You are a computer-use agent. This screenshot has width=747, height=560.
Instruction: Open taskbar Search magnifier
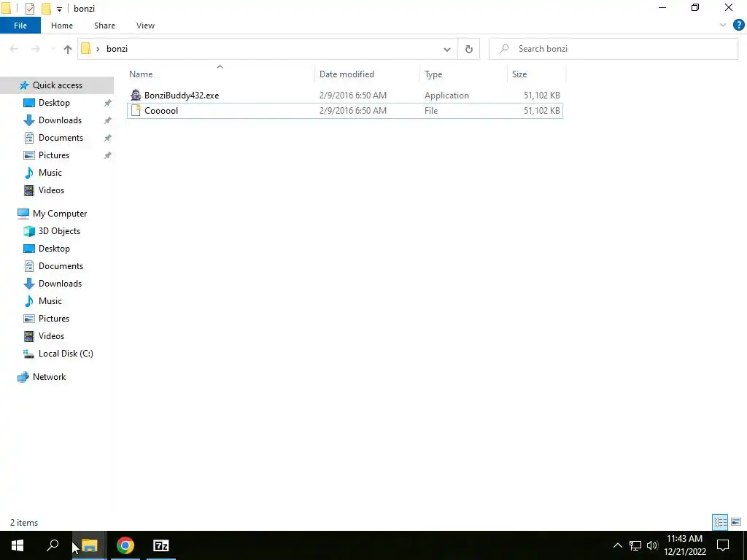(53, 545)
